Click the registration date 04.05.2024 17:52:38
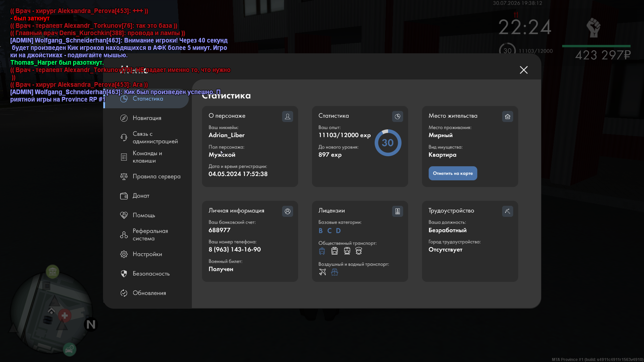This screenshot has width=644, height=362. coord(238,174)
